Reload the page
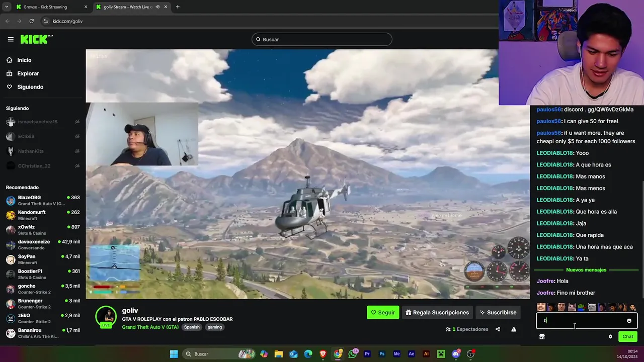The height and width of the screenshot is (362, 644). click(x=31, y=21)
